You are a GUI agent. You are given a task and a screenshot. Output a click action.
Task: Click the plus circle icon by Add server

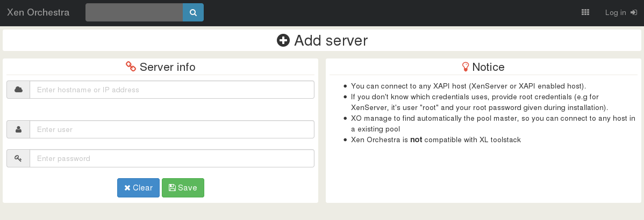point(283,40)
